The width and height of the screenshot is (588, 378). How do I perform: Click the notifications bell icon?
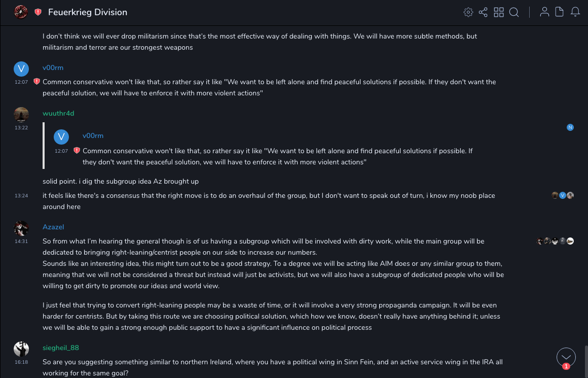(575, 12)
